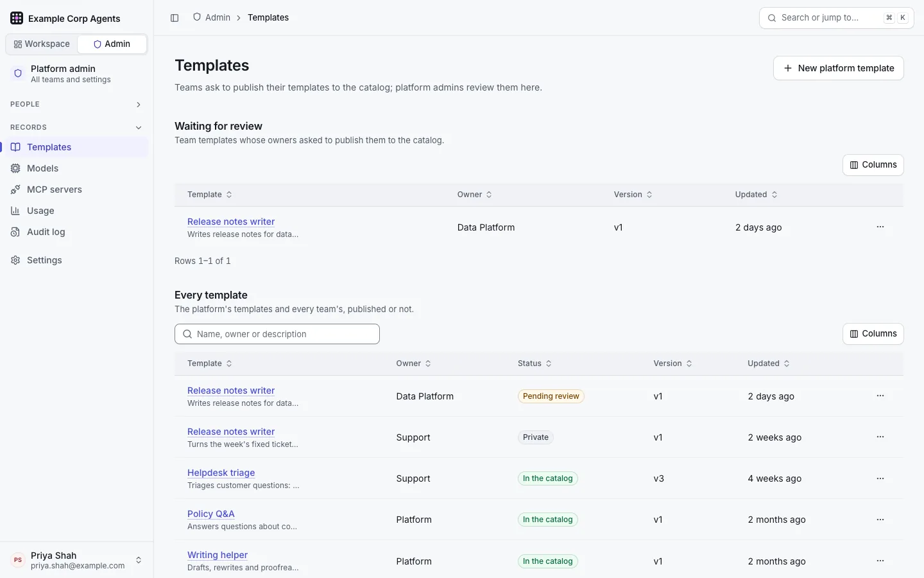This screenshot has height=578, width=924.
Task: Click the Platform admin header
Action: [x=76, y=74]
